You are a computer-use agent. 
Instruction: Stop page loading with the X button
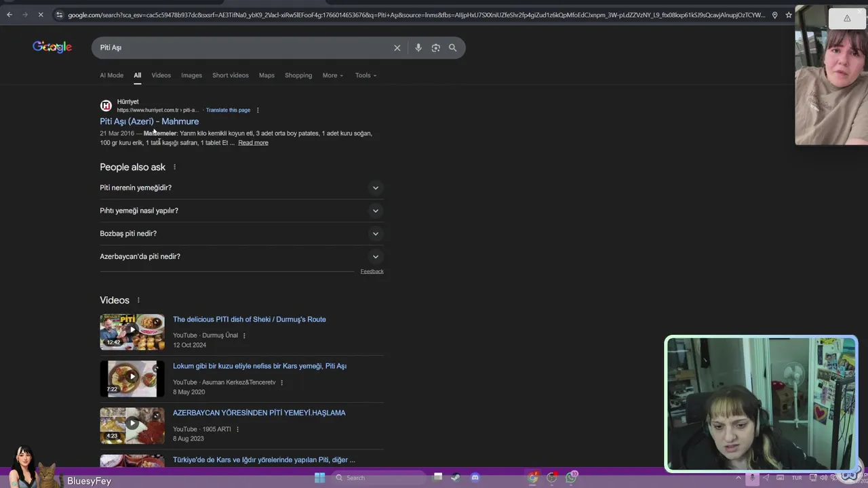pyautogui.click(x=42, y=14)
